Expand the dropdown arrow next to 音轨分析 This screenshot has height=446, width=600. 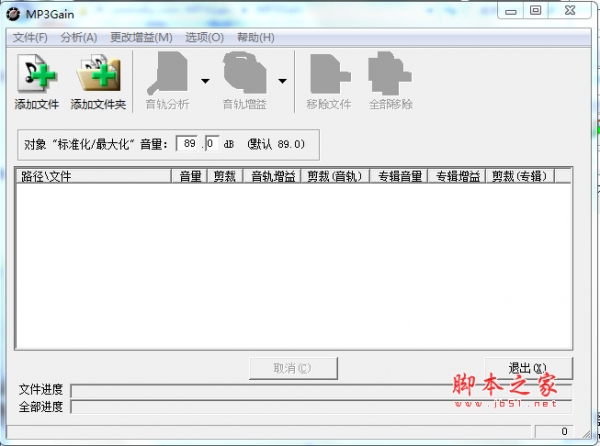(205, 81)
